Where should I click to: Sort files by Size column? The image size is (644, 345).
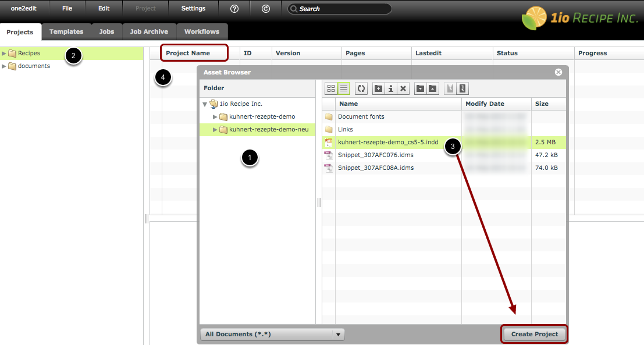(549, 104)
